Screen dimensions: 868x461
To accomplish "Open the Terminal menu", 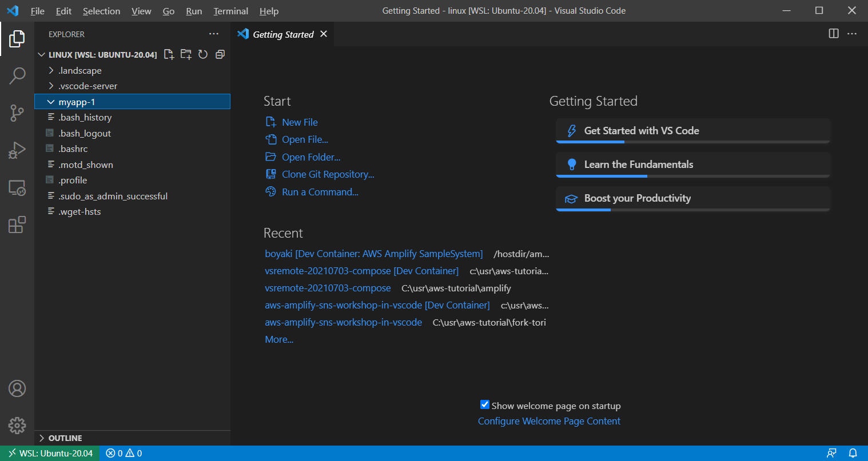I will tap(230, 11).
